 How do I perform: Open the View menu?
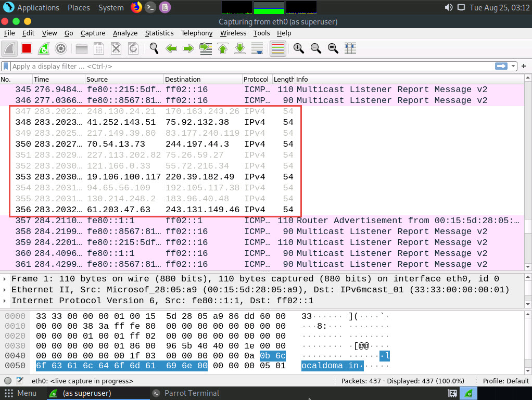click(x=49, y=33)
